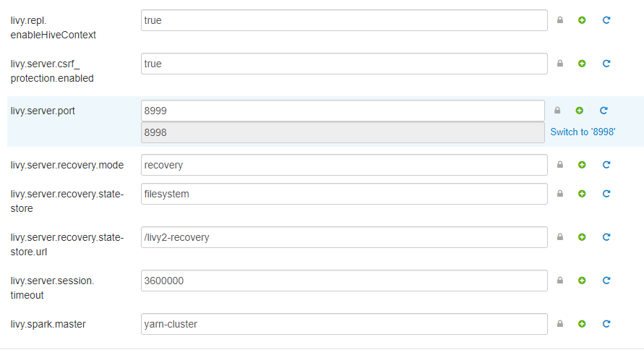Image resolution: width=644 pixels, height=350 pixels.
Task: Click the session timeout field showing 3600000
Action: 344,281
